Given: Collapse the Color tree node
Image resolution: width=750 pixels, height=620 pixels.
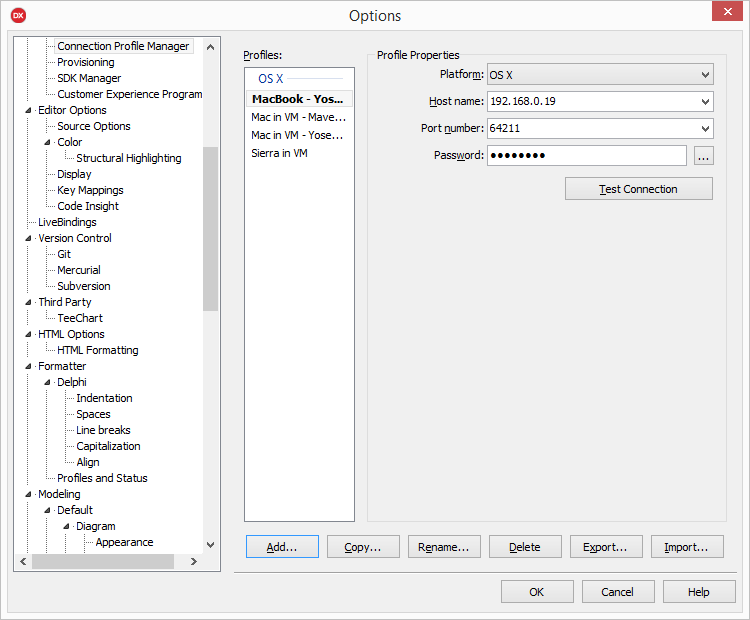Looking at the screenshot, I should coord(47,143).
